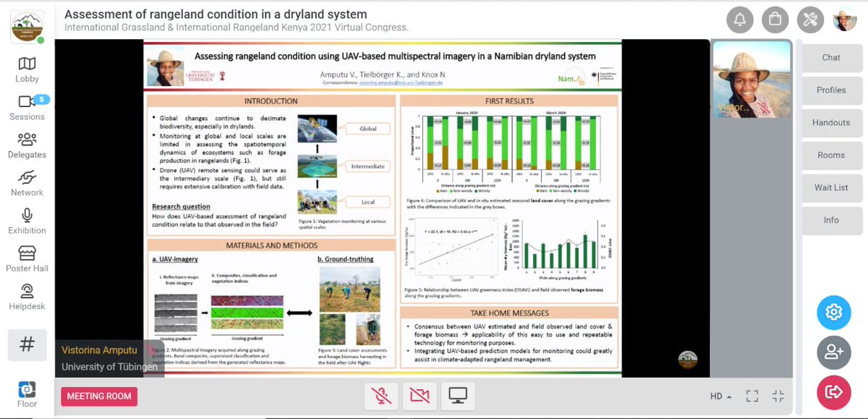The width and height of the screenshot is (868, 419).
Task: Click the University of Tübingen label
Action: (109, 367)
